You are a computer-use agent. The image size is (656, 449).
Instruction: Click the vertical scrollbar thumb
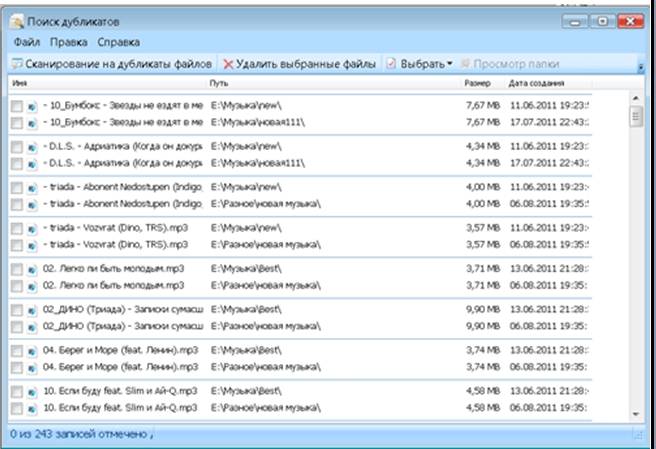pos(635,116)
